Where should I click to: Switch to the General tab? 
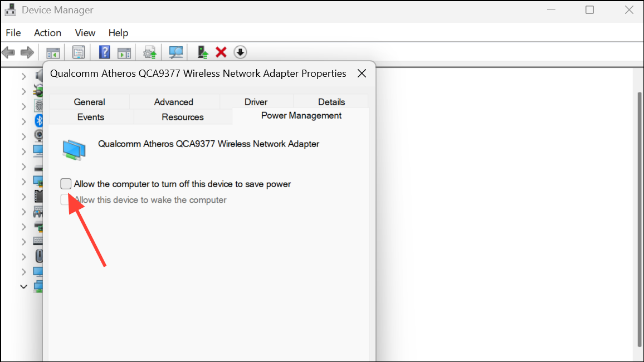coord(90,102)
